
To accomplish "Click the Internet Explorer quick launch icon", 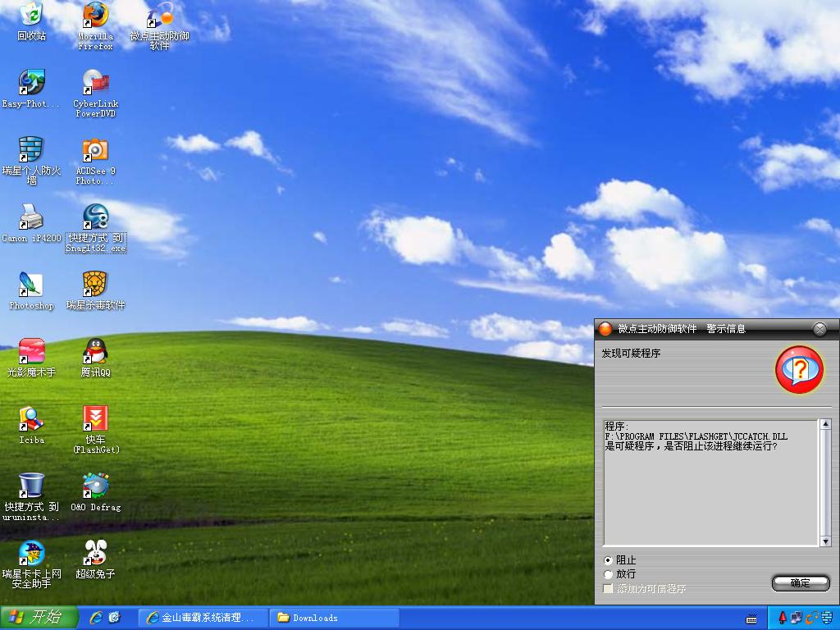I will click(96, 618).
